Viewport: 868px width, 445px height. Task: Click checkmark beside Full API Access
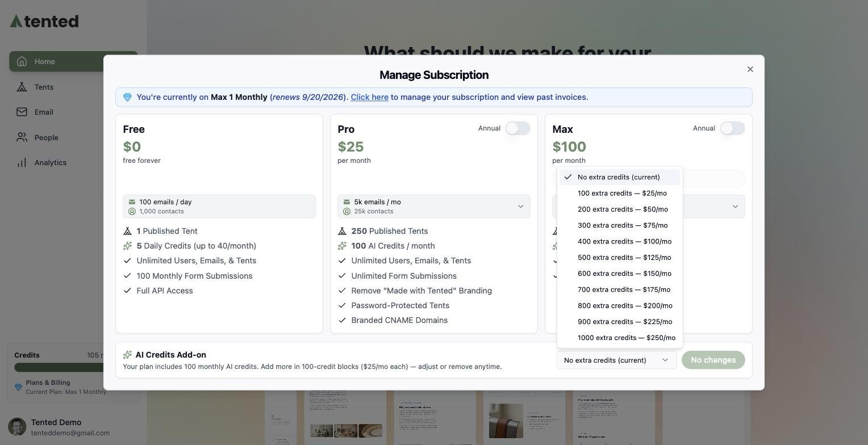pyautogui.click(x=127, y=291)
